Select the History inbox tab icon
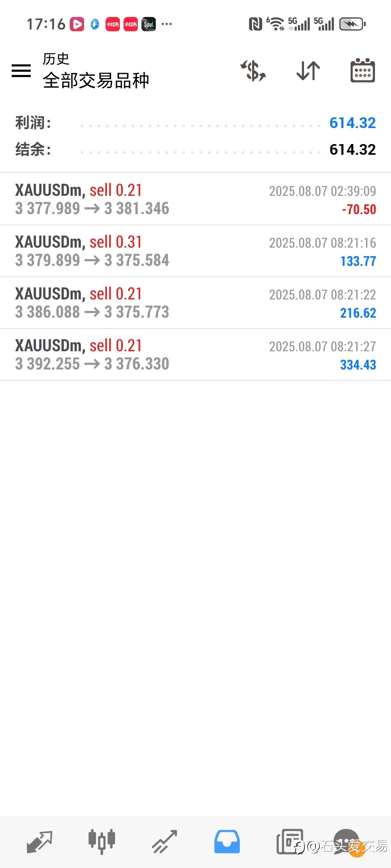This screenshot has height=868, width=391. coord(227,842)
